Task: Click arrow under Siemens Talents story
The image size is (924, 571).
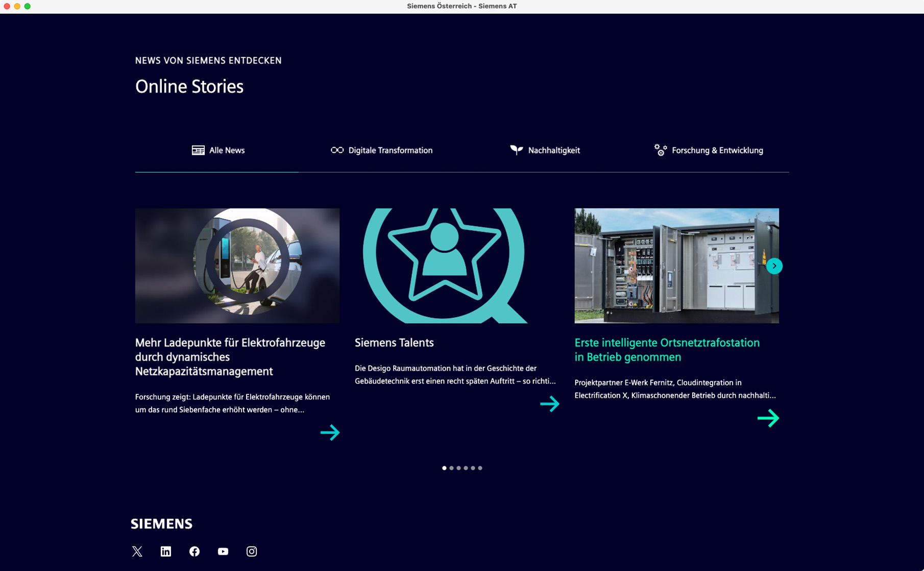Action: coord(550,404)
